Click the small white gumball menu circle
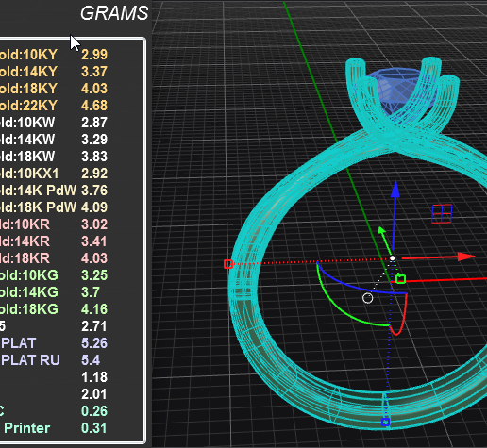 click(367, 298)
